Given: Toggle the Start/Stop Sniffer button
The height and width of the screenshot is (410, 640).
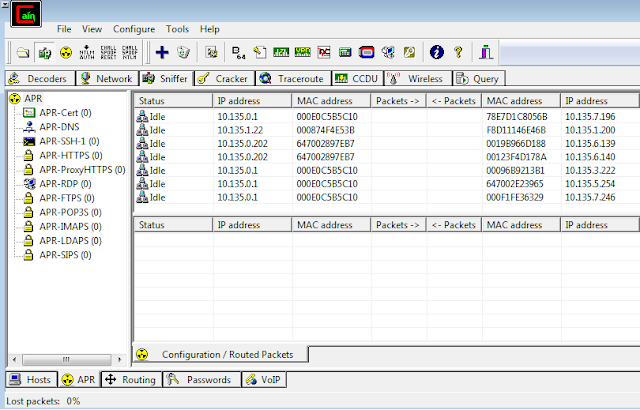Looking at the screenshot, I should (x=44, y=52).
